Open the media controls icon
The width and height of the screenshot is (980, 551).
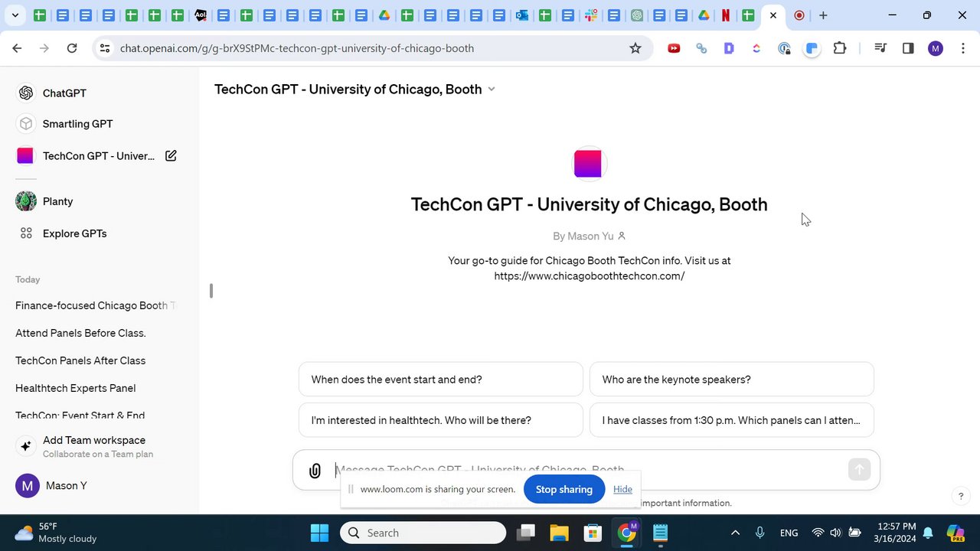880,48
